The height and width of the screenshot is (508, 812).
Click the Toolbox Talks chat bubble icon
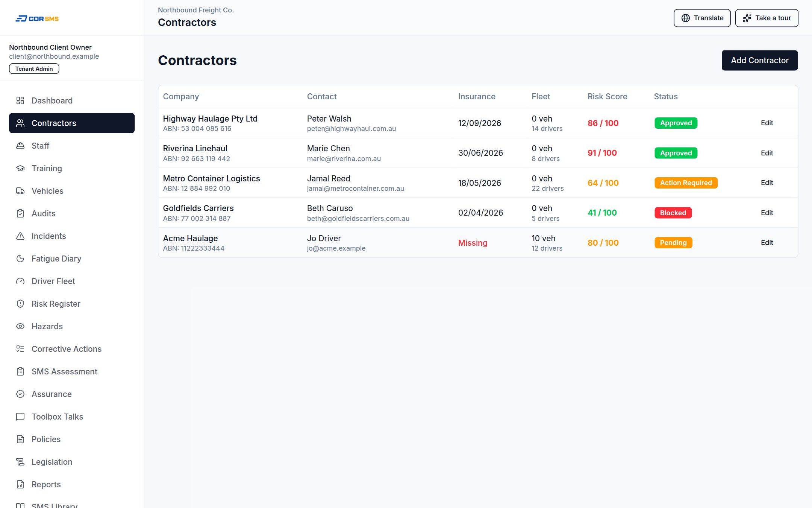coord(20,417)
